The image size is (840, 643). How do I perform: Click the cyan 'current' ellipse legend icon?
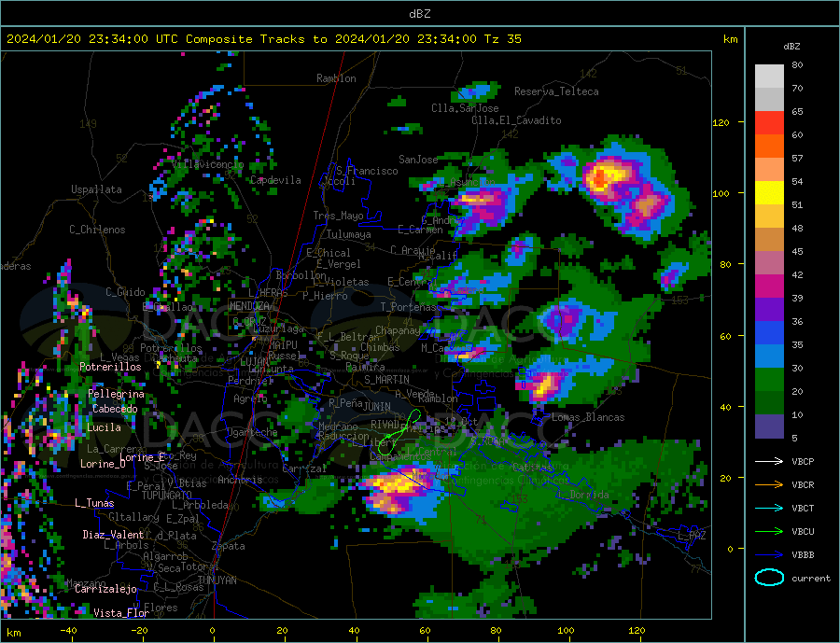769,578
